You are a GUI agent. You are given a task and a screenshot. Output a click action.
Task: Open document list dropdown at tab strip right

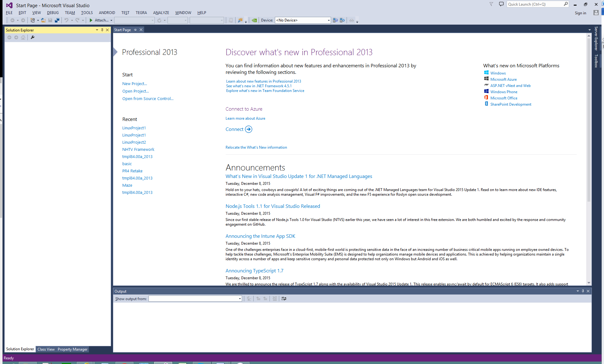pyautogui.click(x=589, y=30)
